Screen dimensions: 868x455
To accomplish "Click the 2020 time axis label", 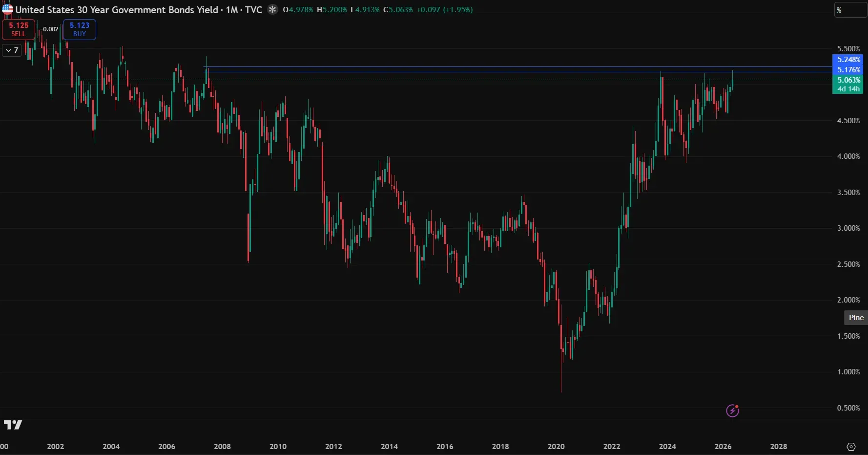I will (x=556, y=447).
